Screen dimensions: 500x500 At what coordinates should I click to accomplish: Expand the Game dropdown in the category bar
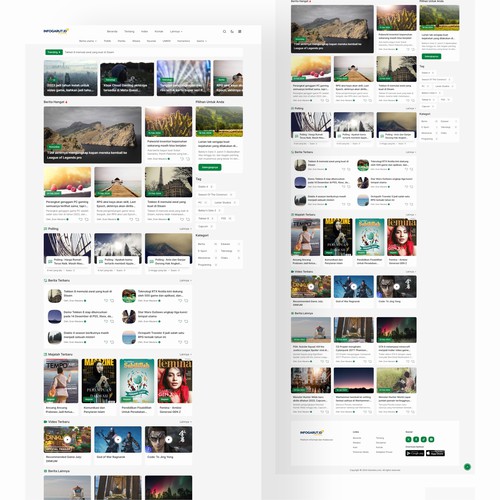coord(202,41)
